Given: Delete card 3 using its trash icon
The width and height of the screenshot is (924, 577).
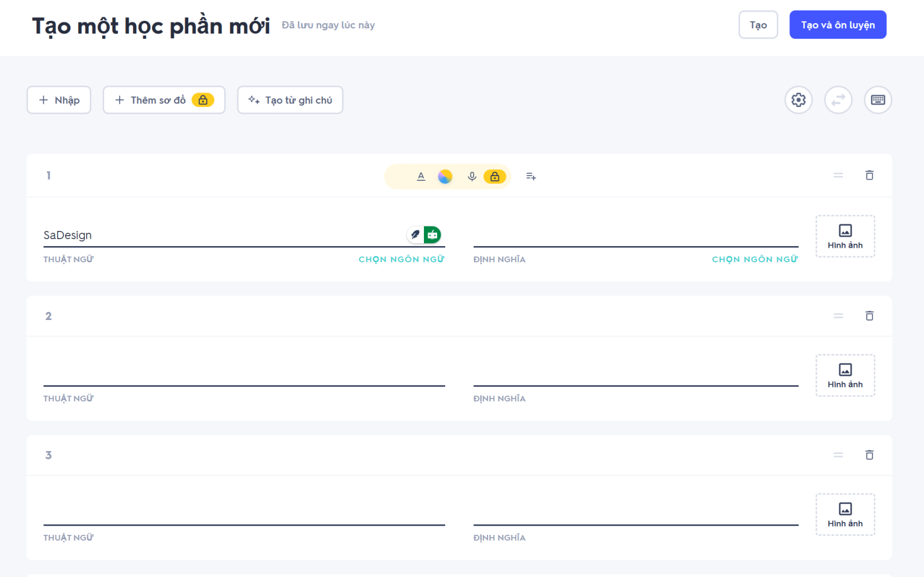Looking at the screenshot, I should coord(870,455).
